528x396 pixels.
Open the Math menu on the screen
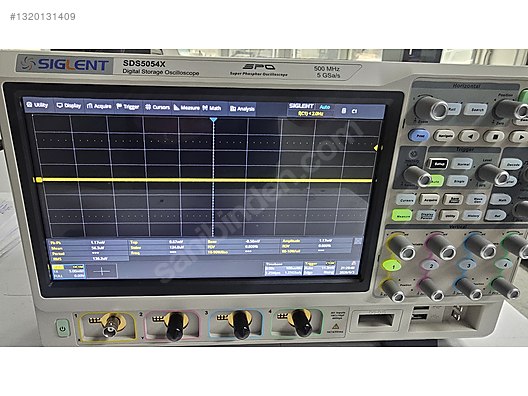pos(212,108)
